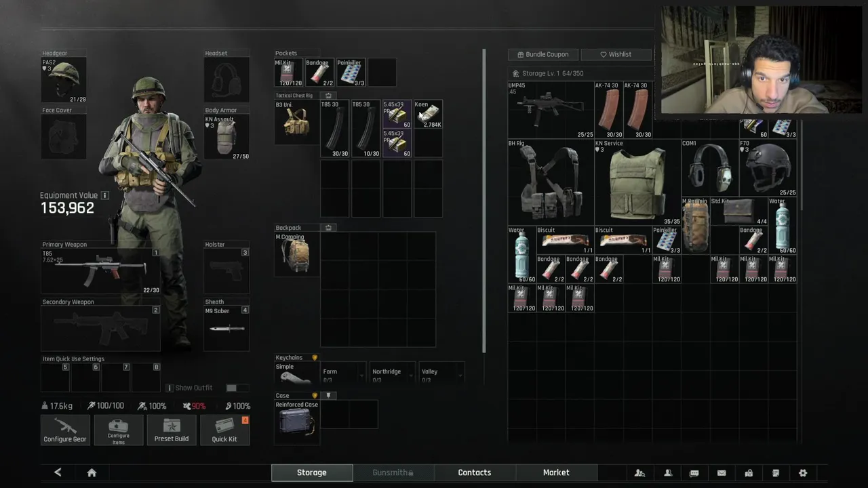Open the Preset Build button
This screenshot has width=868, height=488.
click(172, 430)
